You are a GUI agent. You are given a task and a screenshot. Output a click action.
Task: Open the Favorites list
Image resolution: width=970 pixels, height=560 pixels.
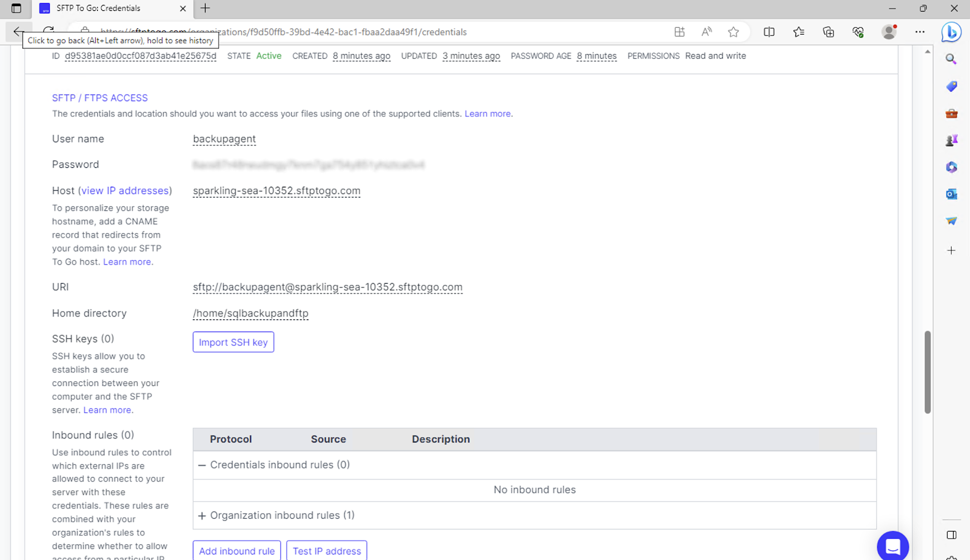[798, 32]
